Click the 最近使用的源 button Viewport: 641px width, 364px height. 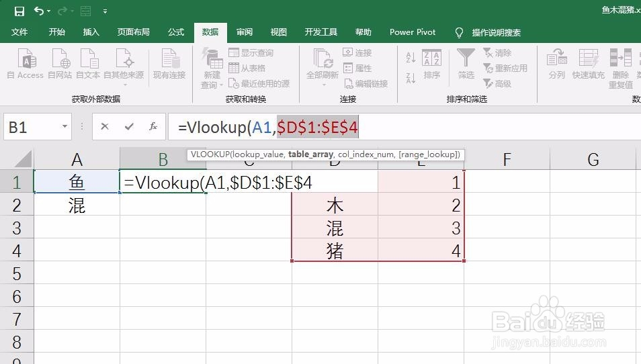(x=259, y=83)
